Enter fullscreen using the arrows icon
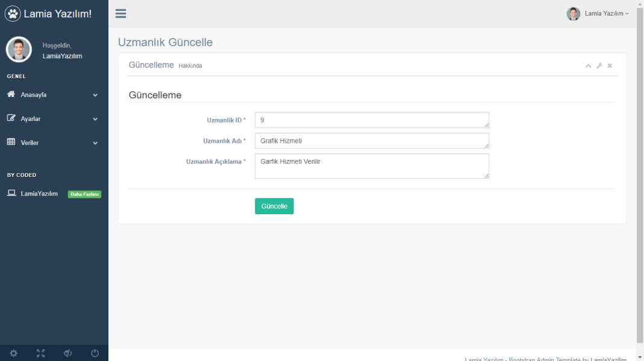 [x=40, y=353]
